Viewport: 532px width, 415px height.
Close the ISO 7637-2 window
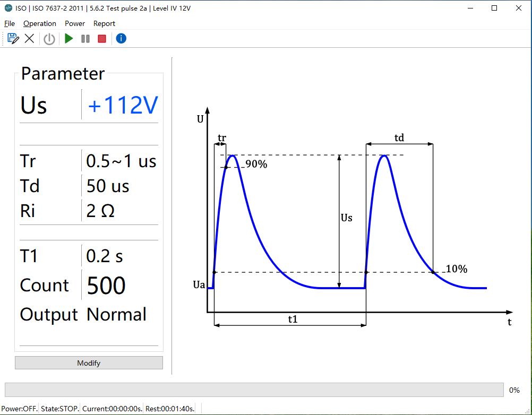[x=519, y=8]
